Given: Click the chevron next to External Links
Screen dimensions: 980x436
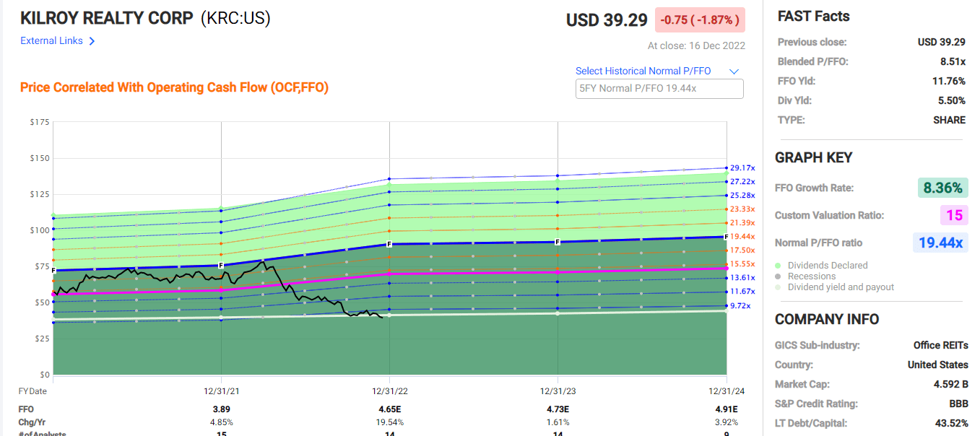Looking at the screenshot, I should [92, 41].
